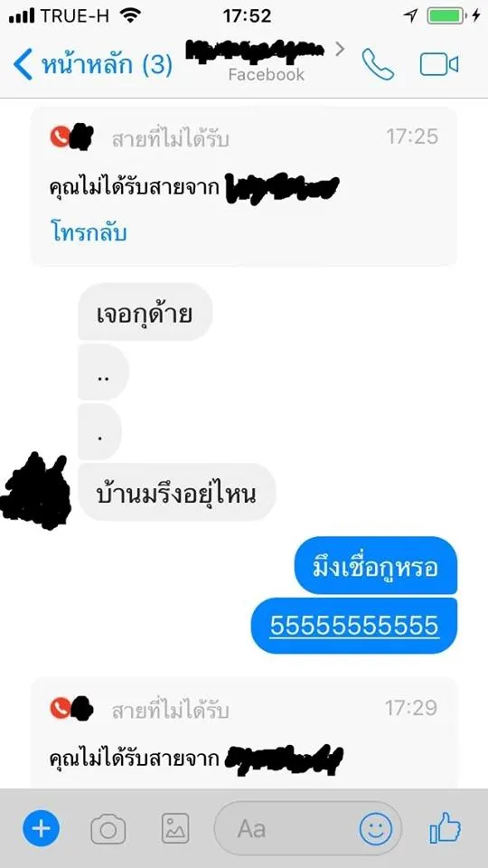This screenshot has width=488, height=868.
Task: Start a voice call with the phone icon
Action: 378,65
